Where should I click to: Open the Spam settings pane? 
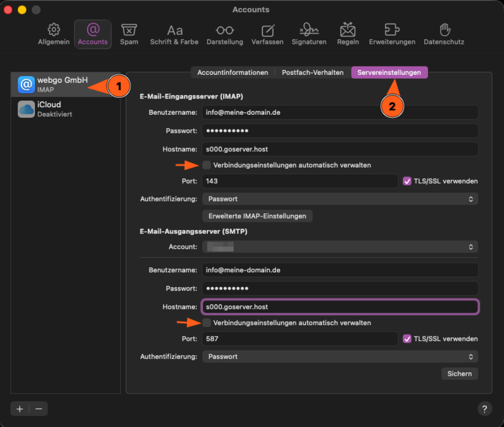pos(129,34)
